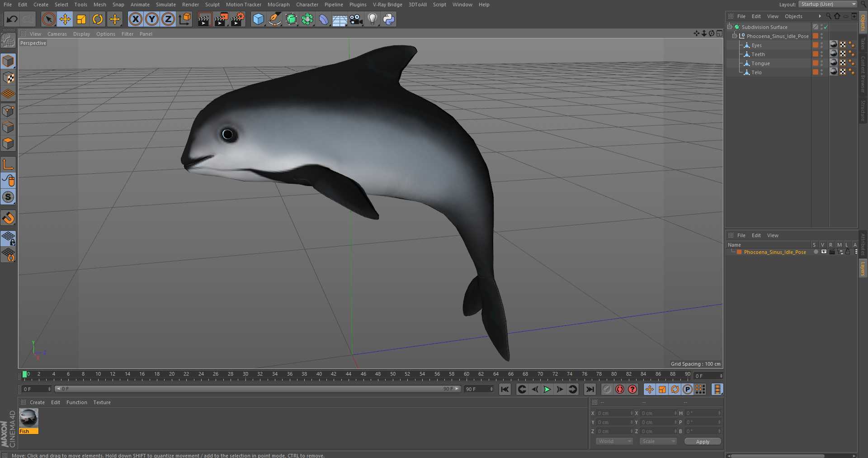Open the V-Ray Bridge menu
This screenshot has height=458, width=868.
point(387,5)
